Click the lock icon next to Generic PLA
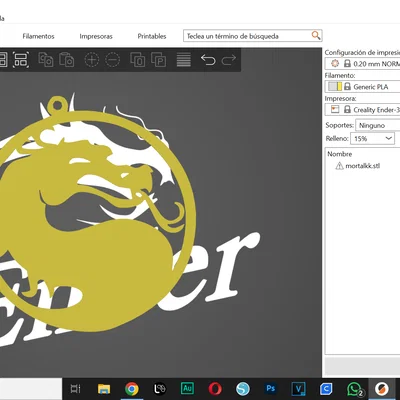The height and width of the screenshot is (400, 400). coord(347,87)
